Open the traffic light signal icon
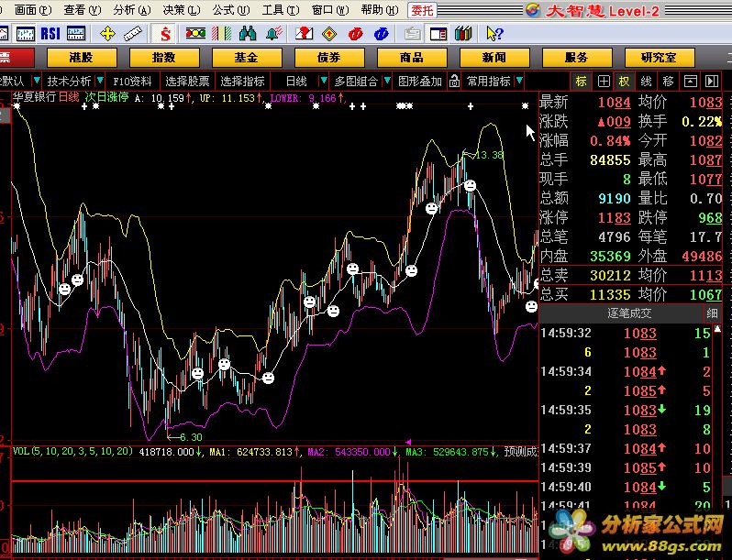 coord(195,33)
